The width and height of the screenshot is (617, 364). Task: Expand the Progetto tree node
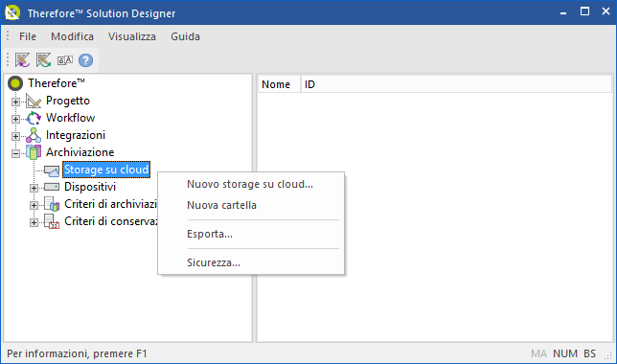[x=15, y=102]
